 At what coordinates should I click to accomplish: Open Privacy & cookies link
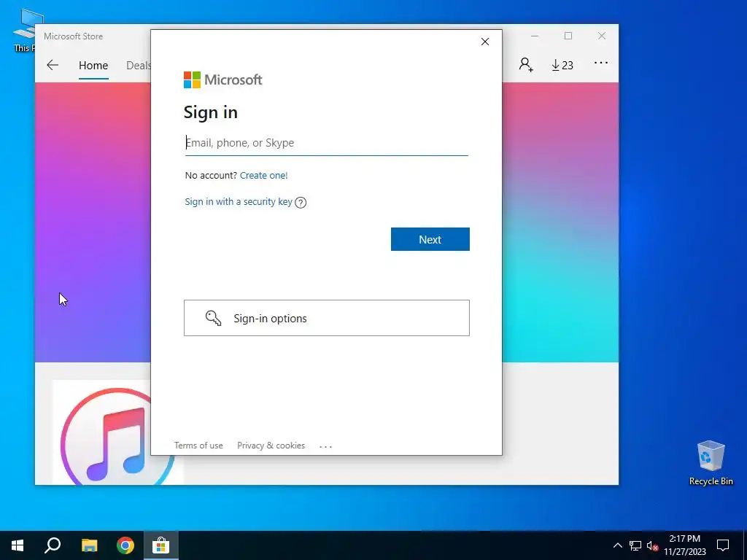coord(271,446)
